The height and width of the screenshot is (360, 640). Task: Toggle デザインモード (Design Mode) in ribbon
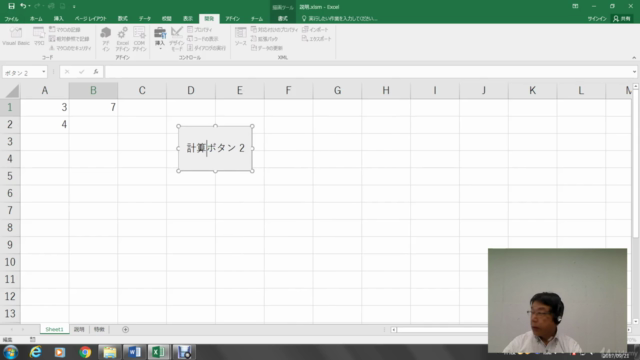[x=177, y=39]
